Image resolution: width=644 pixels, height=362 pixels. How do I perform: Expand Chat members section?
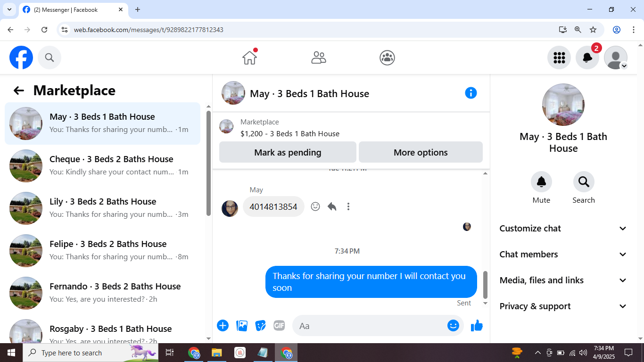coord(563,254)
